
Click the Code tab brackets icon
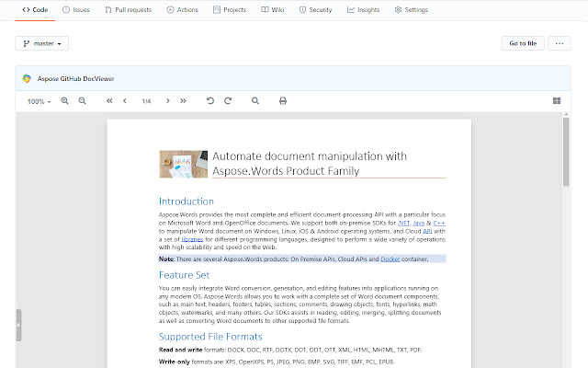[26, 10]
